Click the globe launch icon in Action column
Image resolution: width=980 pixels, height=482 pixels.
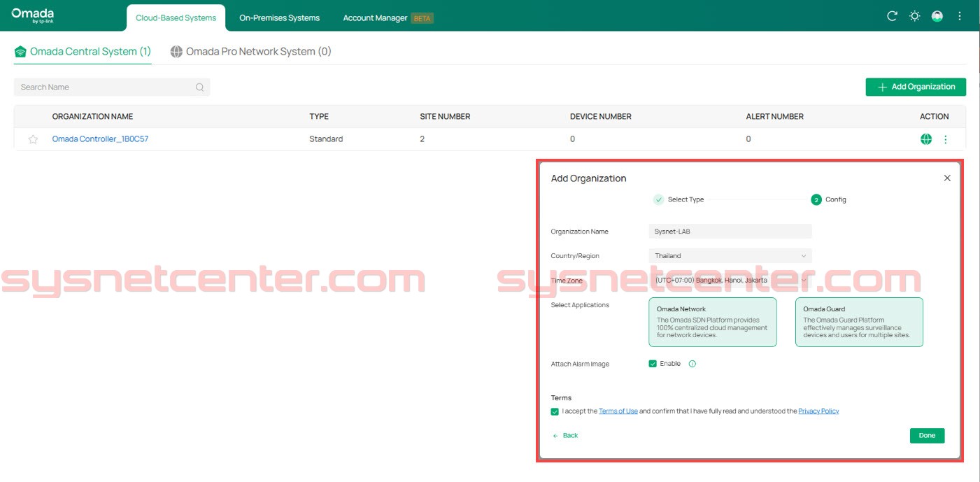tap(926, 139)
